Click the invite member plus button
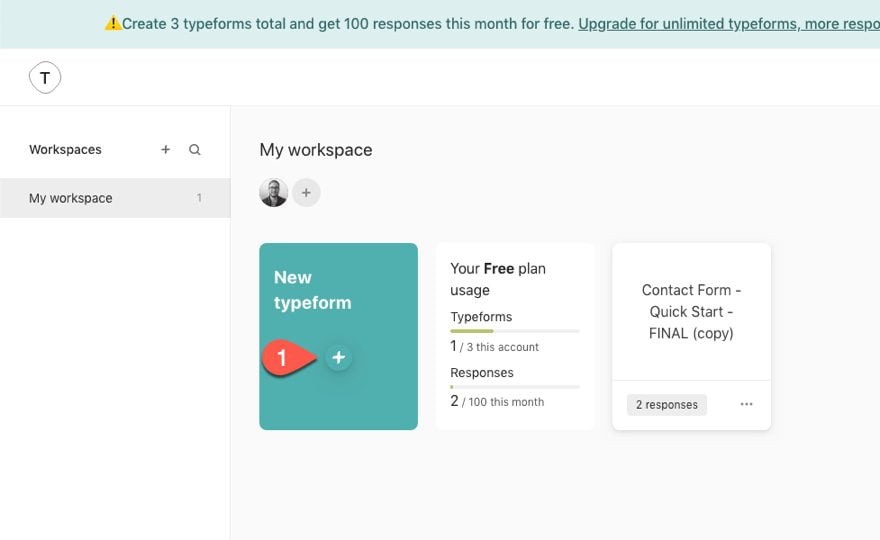This screenshot has width=880, height=540. [306, 193]
